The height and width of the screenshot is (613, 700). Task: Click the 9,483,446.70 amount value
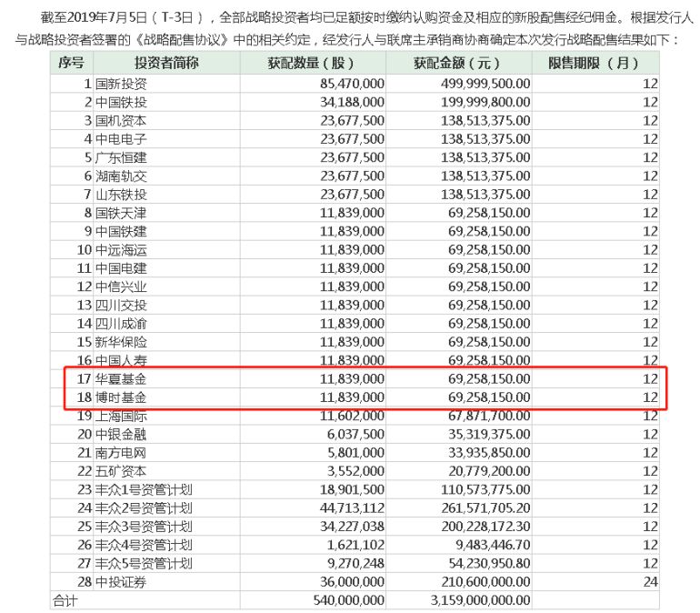(493, 545)
